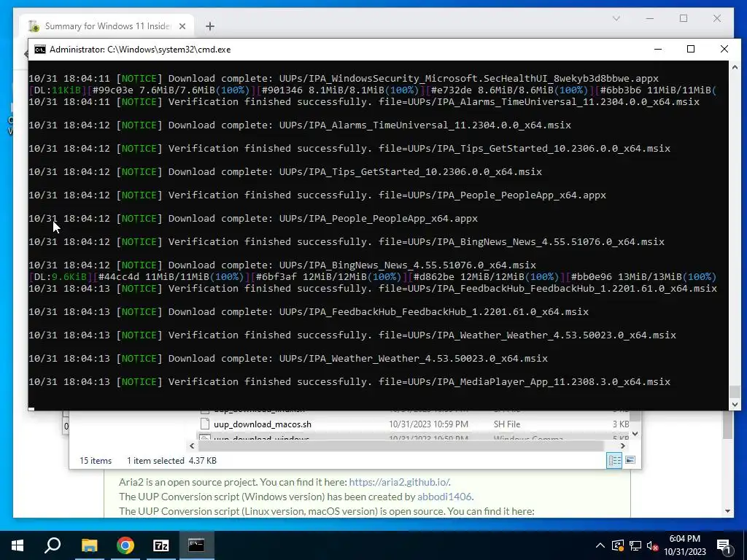The height and width of the screenshot is (560, 747).
Task: Click '1 item selected 4.37 KB' status text
Action: [171, 461]
